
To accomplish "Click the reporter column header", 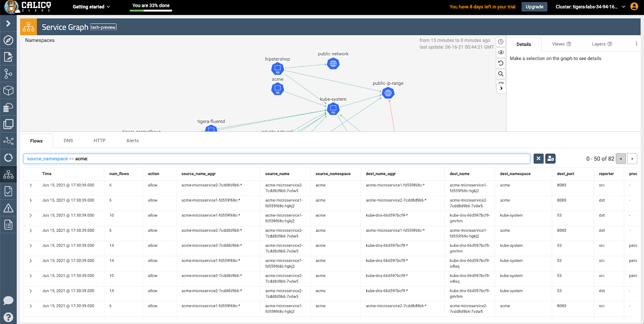I will (x=606, y=174).
